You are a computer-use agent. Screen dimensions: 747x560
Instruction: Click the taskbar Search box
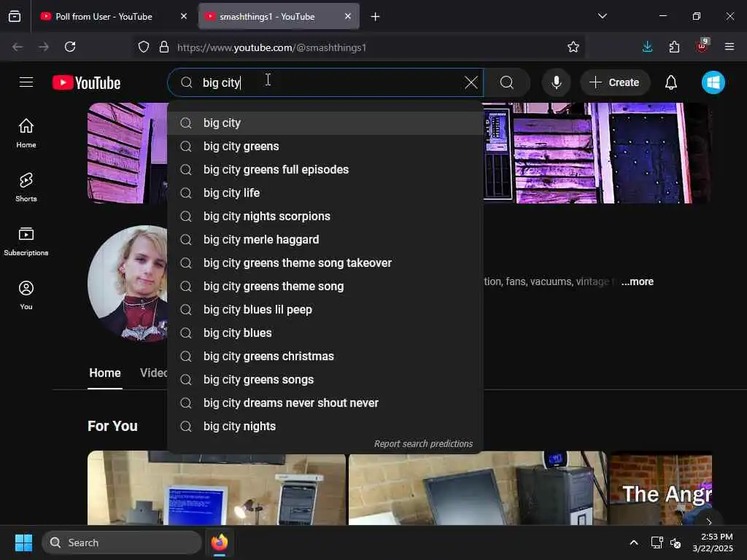[122, 542]
